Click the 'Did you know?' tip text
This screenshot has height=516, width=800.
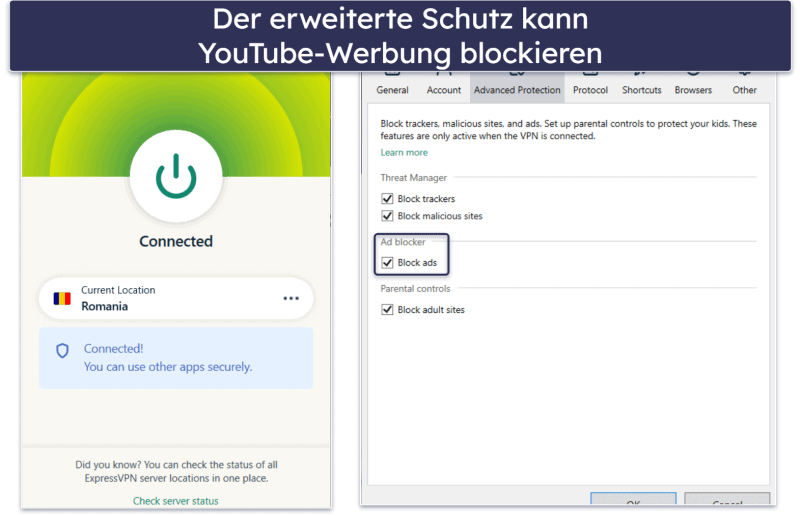click(176, 472)
